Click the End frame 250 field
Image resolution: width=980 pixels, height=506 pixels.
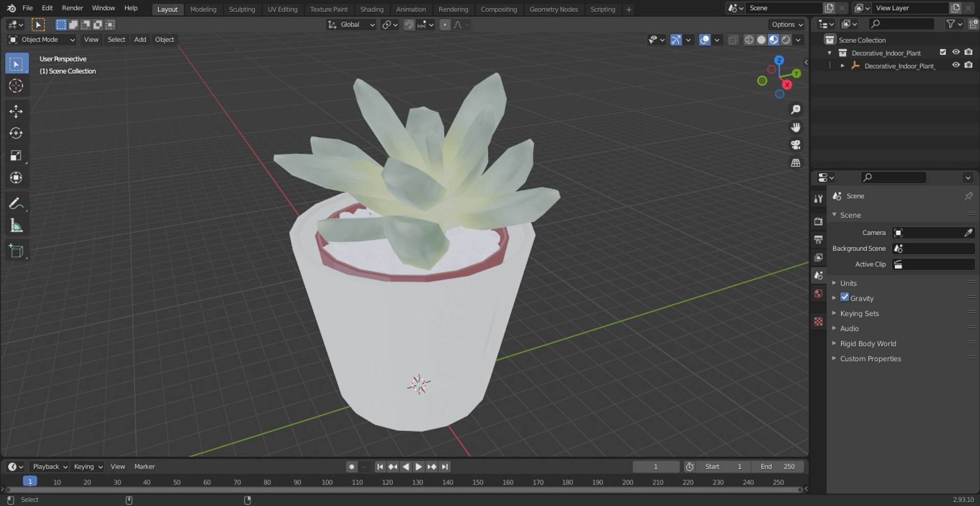click(x=778, y=467)
